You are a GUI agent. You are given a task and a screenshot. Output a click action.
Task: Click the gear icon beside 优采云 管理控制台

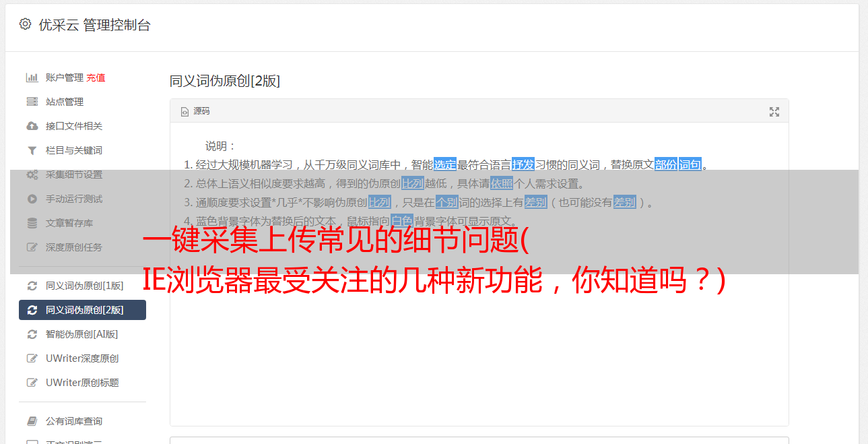pos(25,24)
